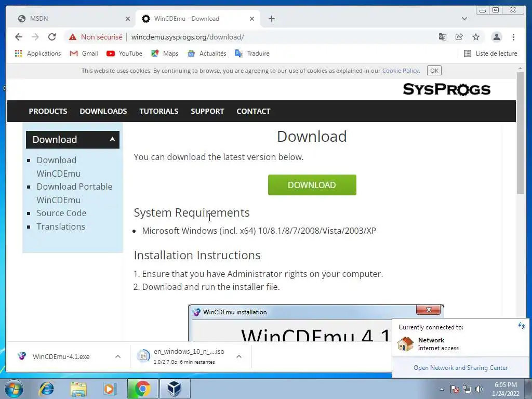Open Windows Media Player from taskbar
Image resolution: width=532 pixels, height=399 pixels.
pyautogui.click(x=110, y=389)
